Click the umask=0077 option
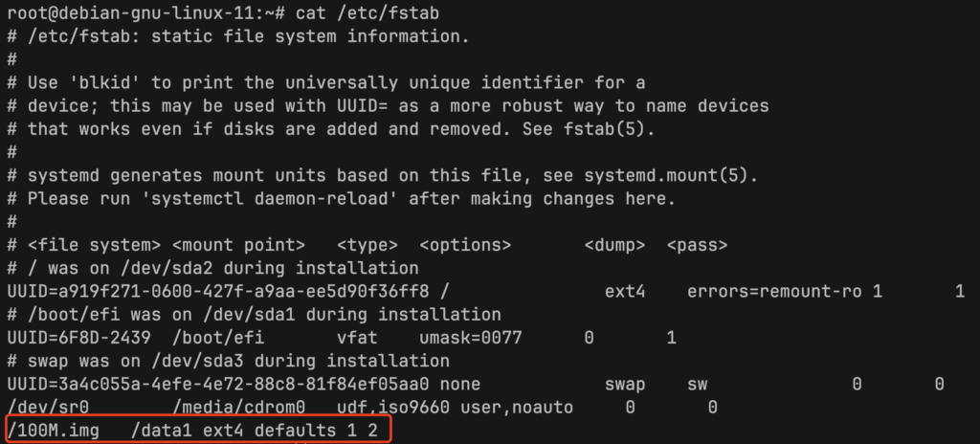 pyautogui.click(x=471, y=339)
